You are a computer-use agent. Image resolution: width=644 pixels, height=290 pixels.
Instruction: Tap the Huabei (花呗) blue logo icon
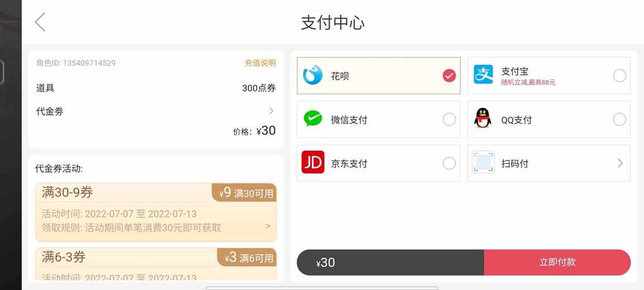[x=313, y=76]
